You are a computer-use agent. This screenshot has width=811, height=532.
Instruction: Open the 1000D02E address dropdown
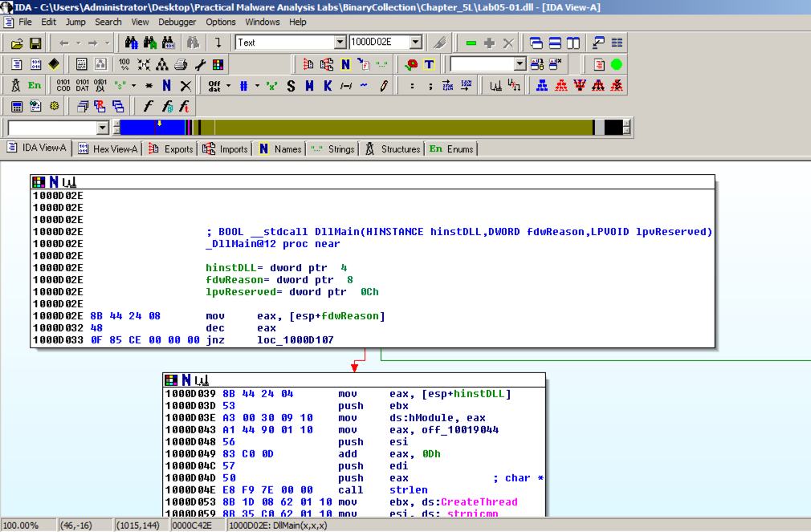(415, 43)
